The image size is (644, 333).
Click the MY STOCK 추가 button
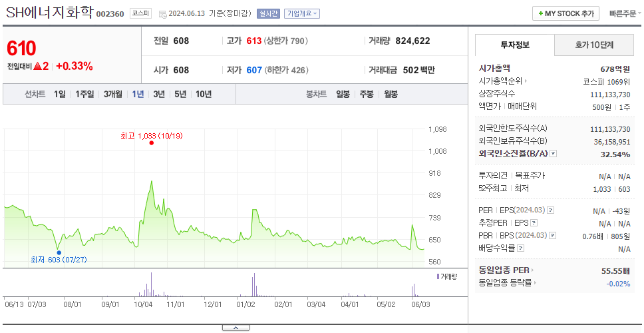pos(565,13)
